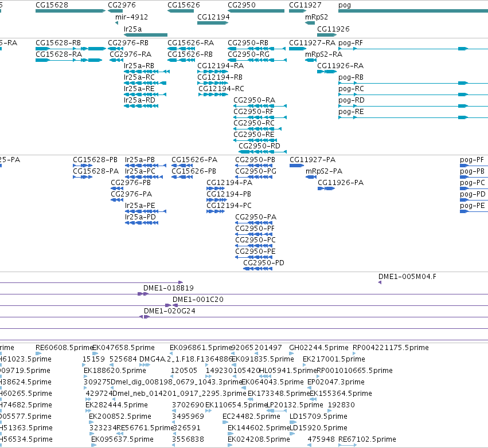Select transcript CG2950-RF
This screenshot has height=448, width=488.
pyautogui.click(x=260, y=117)
